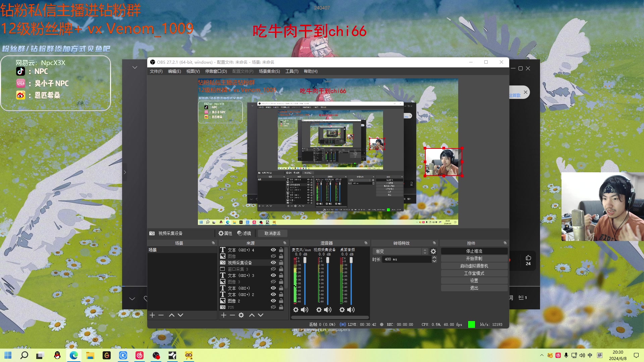Decrease transition duration with down arrow
Image resolution: width=644 pixels, height=362 pixels.
tap(434, 261)
